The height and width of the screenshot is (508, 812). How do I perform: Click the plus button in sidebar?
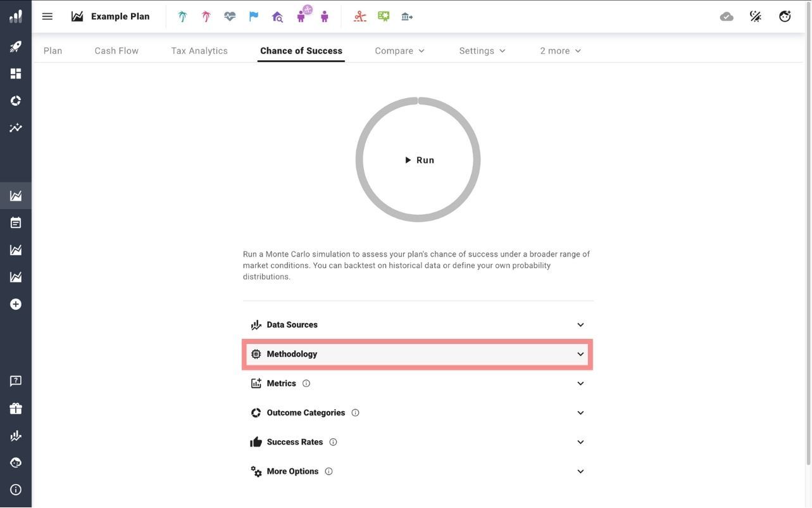coord(16,305)
